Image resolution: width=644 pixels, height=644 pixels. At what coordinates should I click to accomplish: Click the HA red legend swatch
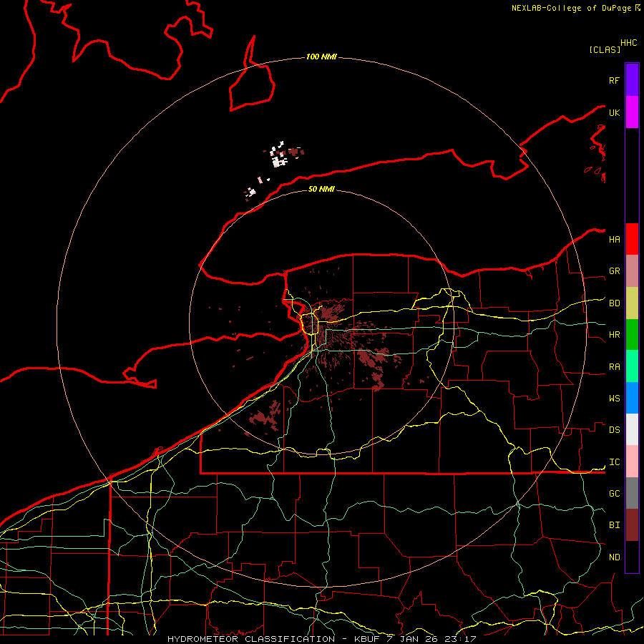[x=632, y=239]
